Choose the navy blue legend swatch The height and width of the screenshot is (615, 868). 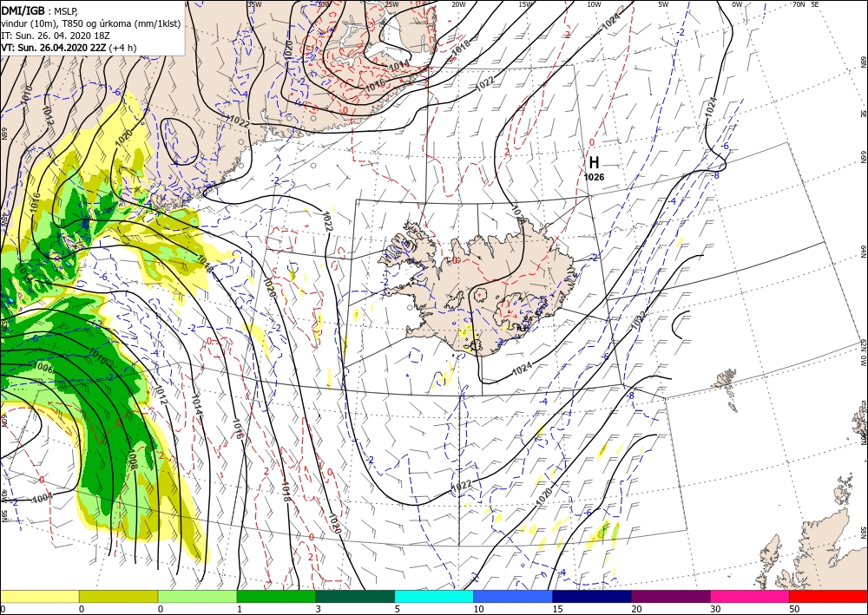coord(592,596)
